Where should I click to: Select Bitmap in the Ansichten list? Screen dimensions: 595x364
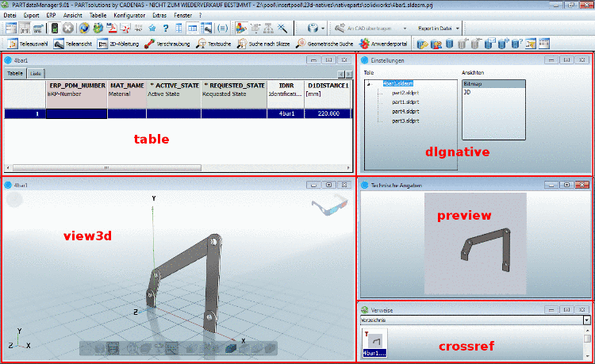pos(493,84)
